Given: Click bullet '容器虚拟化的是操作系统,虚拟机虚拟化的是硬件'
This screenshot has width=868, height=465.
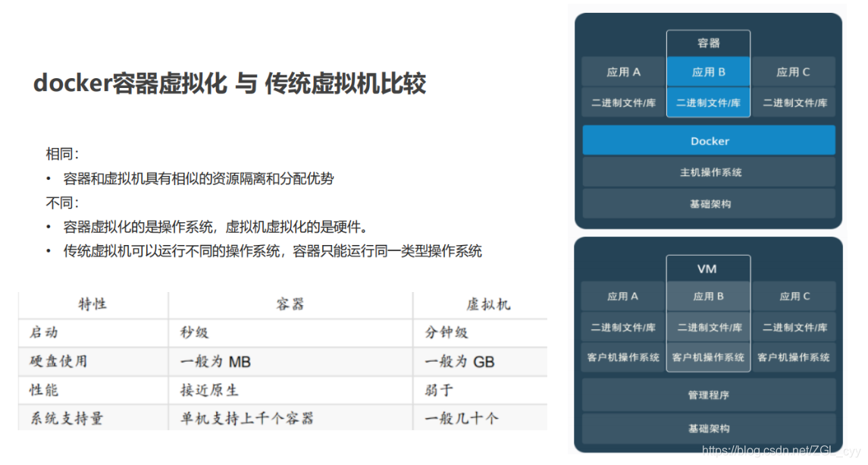Looking at the screenshot, I should [x=216, y=227].
